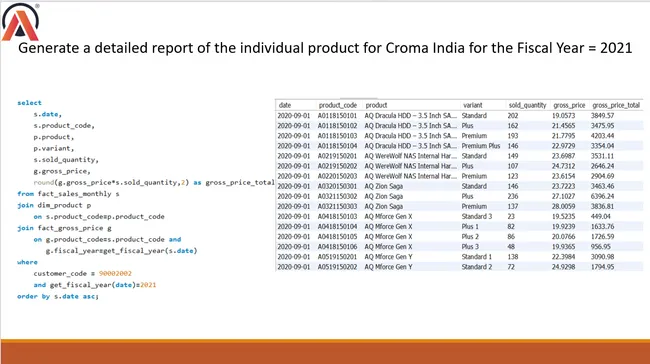Click the 'Plus 1' variant cell
Screen dimensions: 650x364
point(470,226)
